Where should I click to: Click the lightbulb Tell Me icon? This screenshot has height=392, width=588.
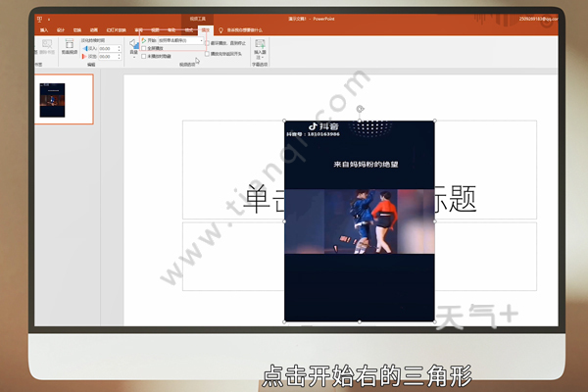pyautogui.click(x=220, y=30)
